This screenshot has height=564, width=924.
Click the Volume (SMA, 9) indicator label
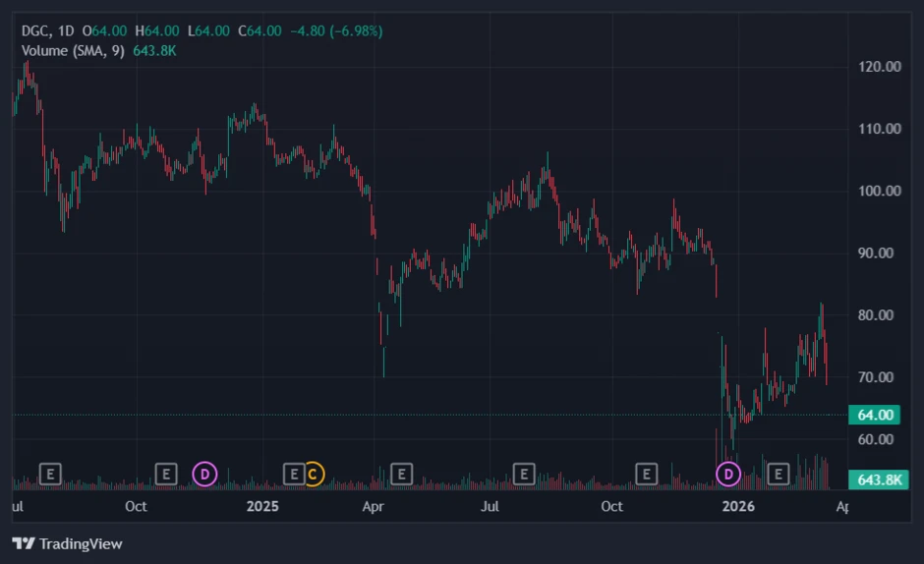coord(73,51)
